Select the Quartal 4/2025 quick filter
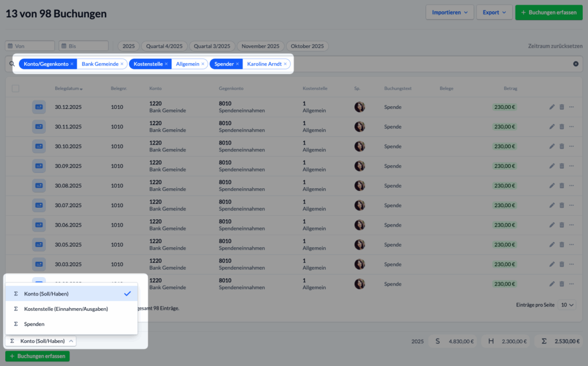Viewport: 588px width, 366px height. (x=164, y=46)
